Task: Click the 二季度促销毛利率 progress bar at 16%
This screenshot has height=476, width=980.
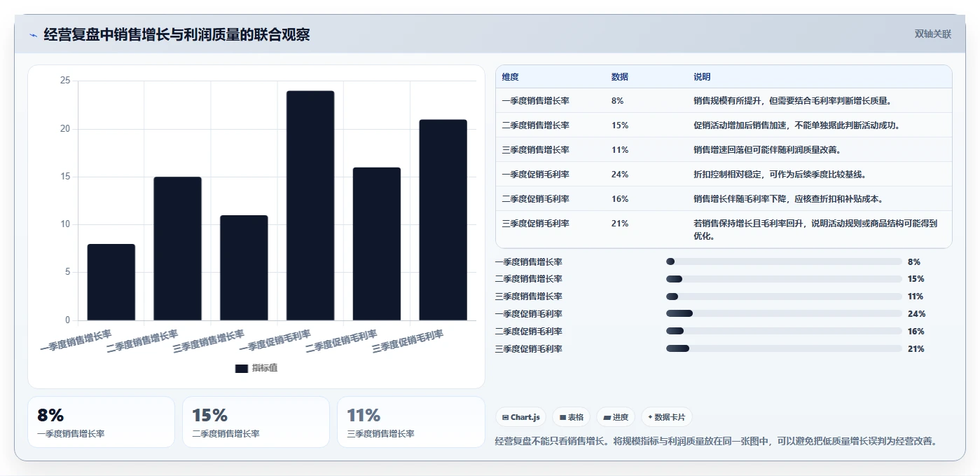Action: (784, 332)
